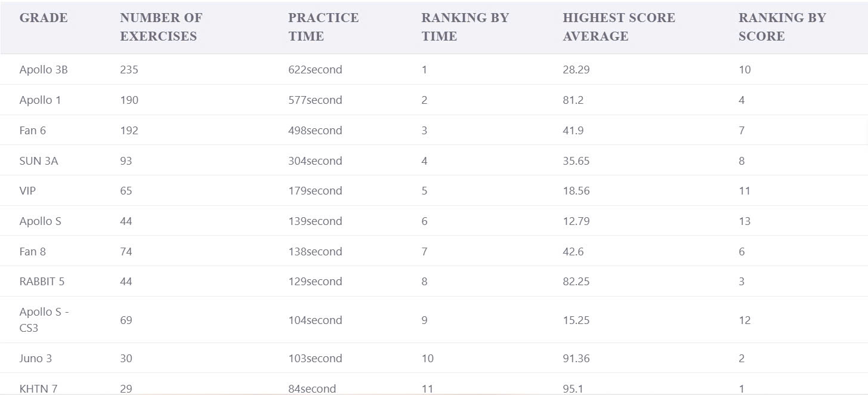Click the RANKING BY SCORE column header
The height and width of the screenshot is (395, 868).
click(782, 27)
